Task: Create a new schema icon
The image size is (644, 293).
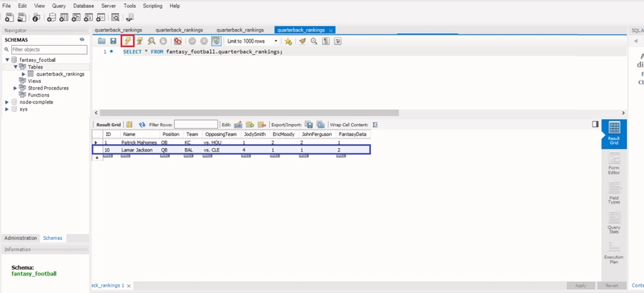Action: pyautogui.click(x=51, y=17)
